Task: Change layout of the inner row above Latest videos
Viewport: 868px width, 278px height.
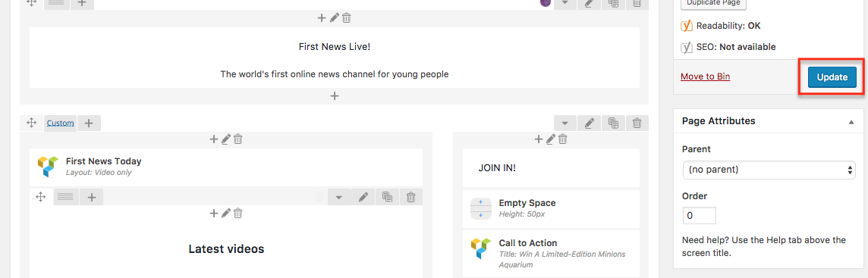Action: pyautogui.click(x=65, y=197)
